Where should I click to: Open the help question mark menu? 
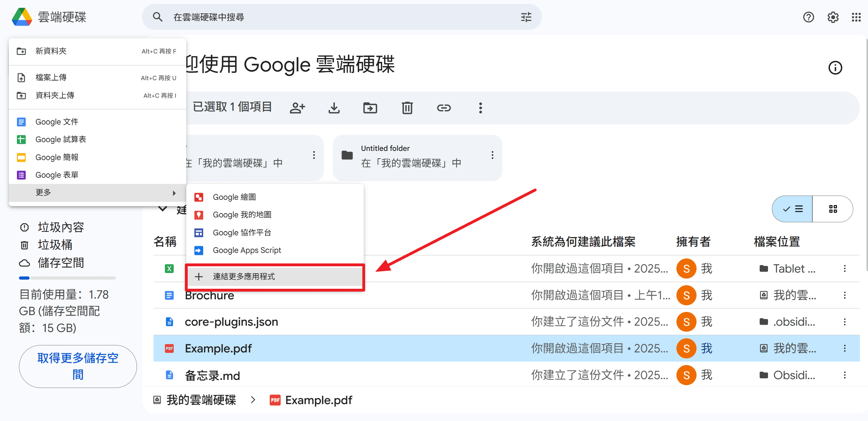tap(808, 17)
